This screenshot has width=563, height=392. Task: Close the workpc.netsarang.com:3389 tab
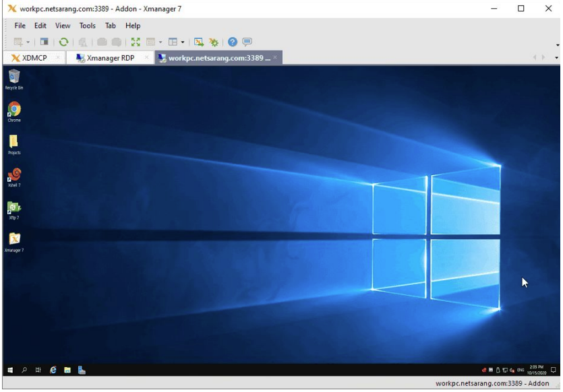point(275,57)
